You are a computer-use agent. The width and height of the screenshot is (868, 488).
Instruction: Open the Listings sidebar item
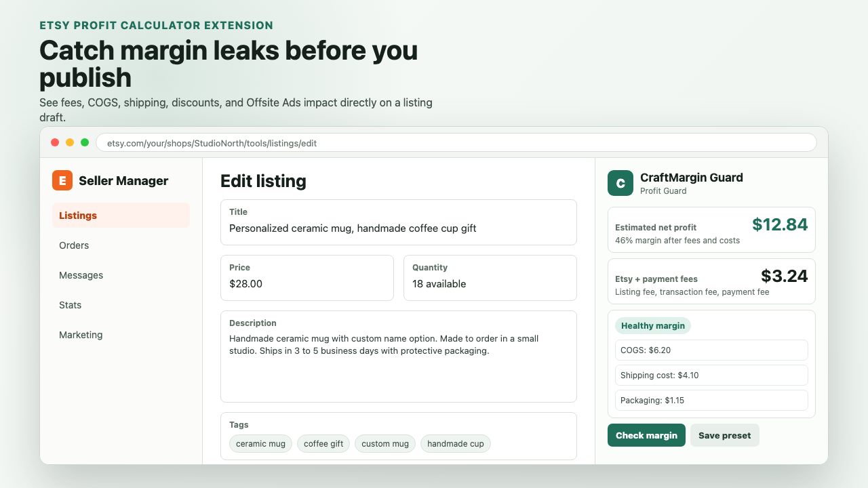(121, 216)
